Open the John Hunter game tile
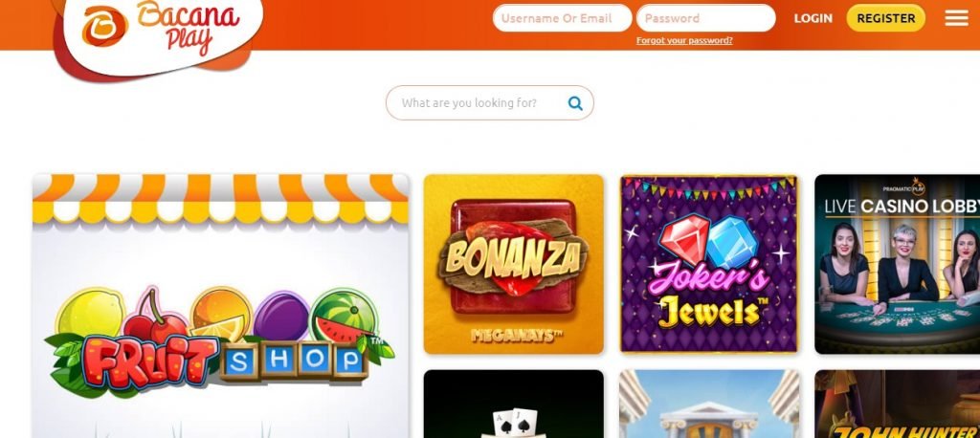Screen dimensions: 980x438 pos(898,404)
